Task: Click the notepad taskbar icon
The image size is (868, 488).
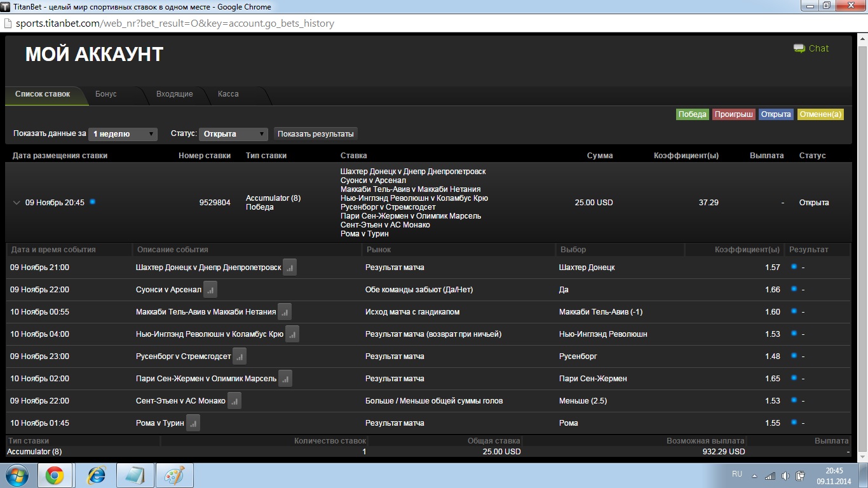Action: 135,475
